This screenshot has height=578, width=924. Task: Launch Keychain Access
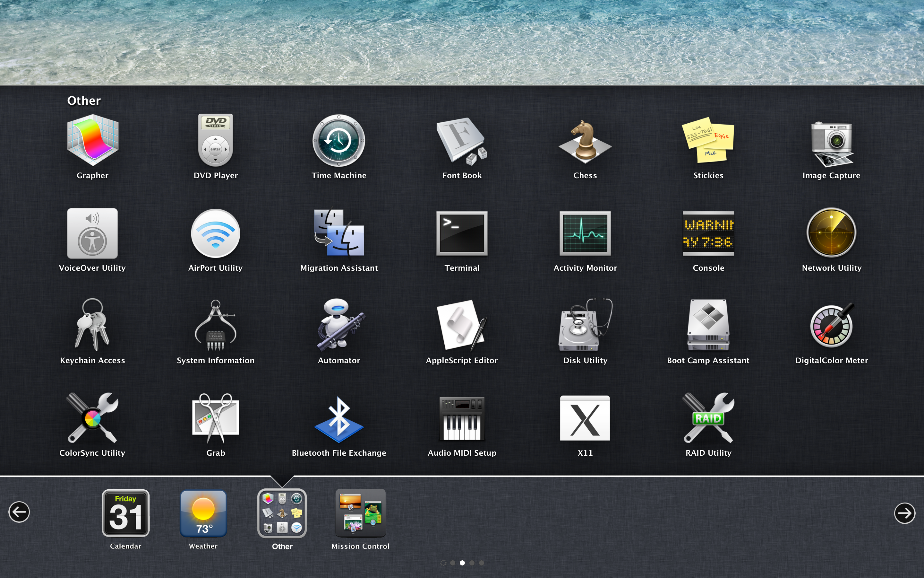pos(92,325)
